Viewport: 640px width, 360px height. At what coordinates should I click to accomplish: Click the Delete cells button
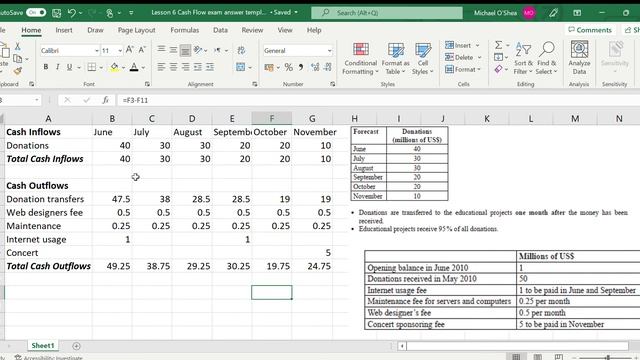point(463,58)
